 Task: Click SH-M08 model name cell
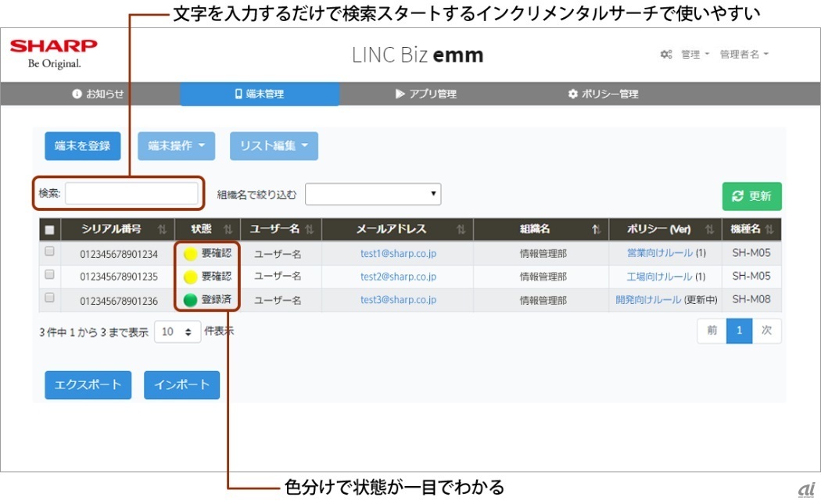click(751, 299)
